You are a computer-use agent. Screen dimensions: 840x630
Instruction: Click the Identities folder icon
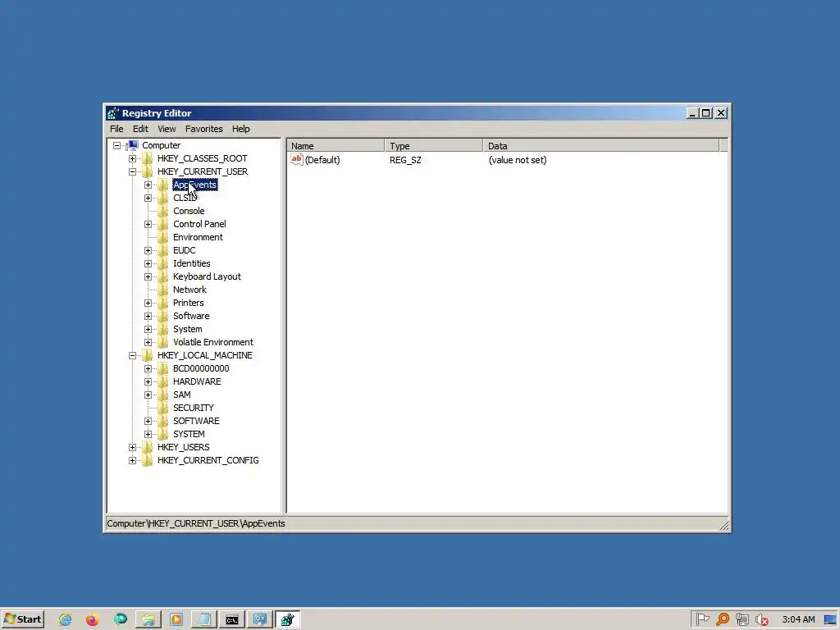[163, 263]
